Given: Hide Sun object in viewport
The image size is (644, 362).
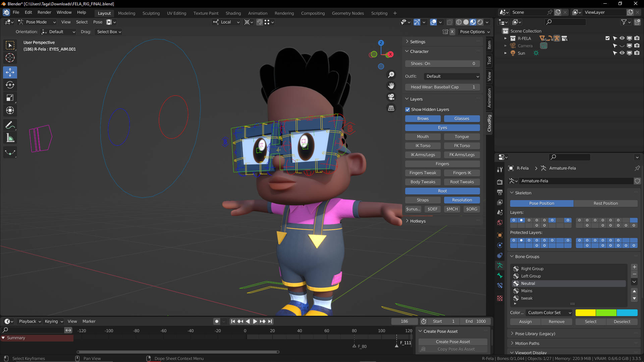Looking at the screenshot, I should pos(622,53).
